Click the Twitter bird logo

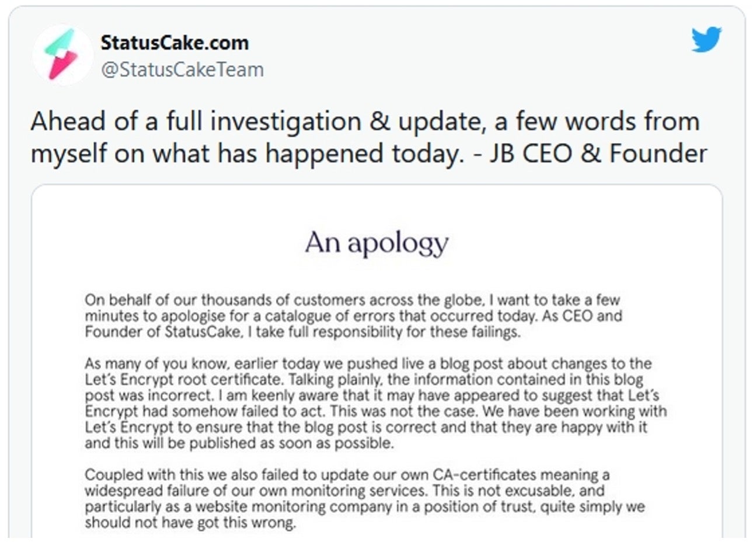pos(706,40)
